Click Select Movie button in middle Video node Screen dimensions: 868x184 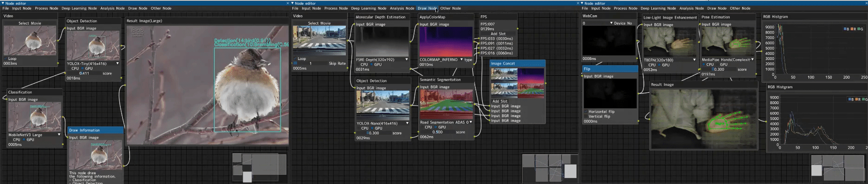coord(319,23)
